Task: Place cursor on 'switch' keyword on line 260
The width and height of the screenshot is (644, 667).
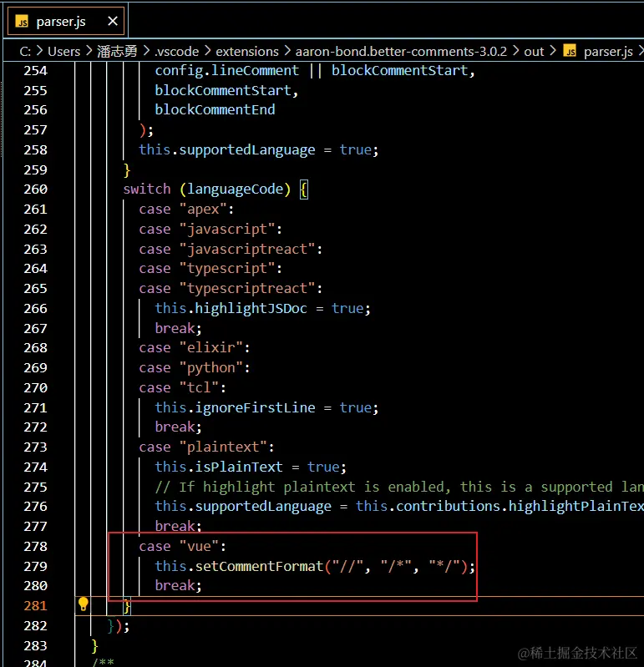Action: click(147, 189)
